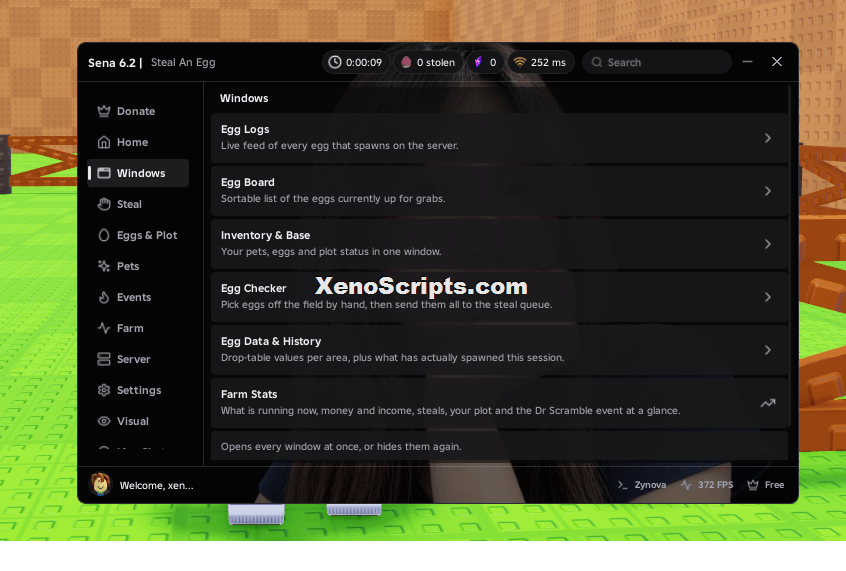The image size is (846, 571).
Task: Click the Windows panel icon in sidebar
Action: pos(104,173)
